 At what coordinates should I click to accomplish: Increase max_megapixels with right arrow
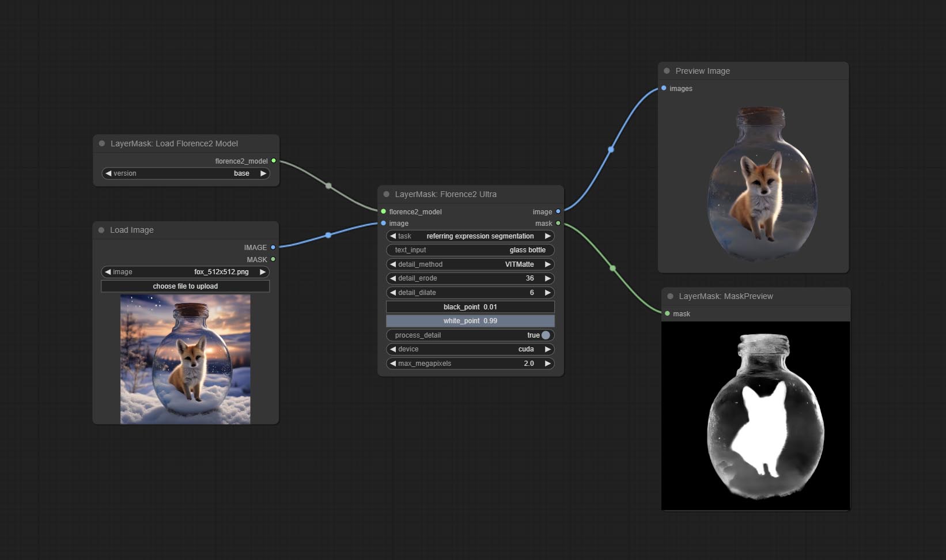[548, 364]
